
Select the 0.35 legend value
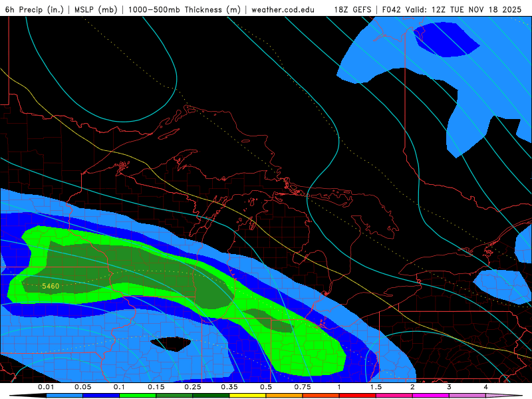pos(229,387)
